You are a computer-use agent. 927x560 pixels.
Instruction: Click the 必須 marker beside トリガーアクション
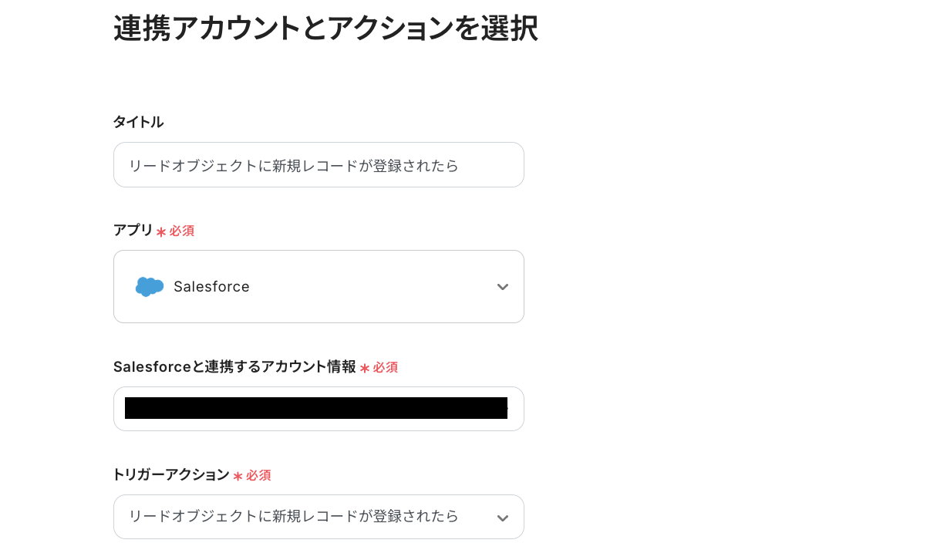coord(258,476)
